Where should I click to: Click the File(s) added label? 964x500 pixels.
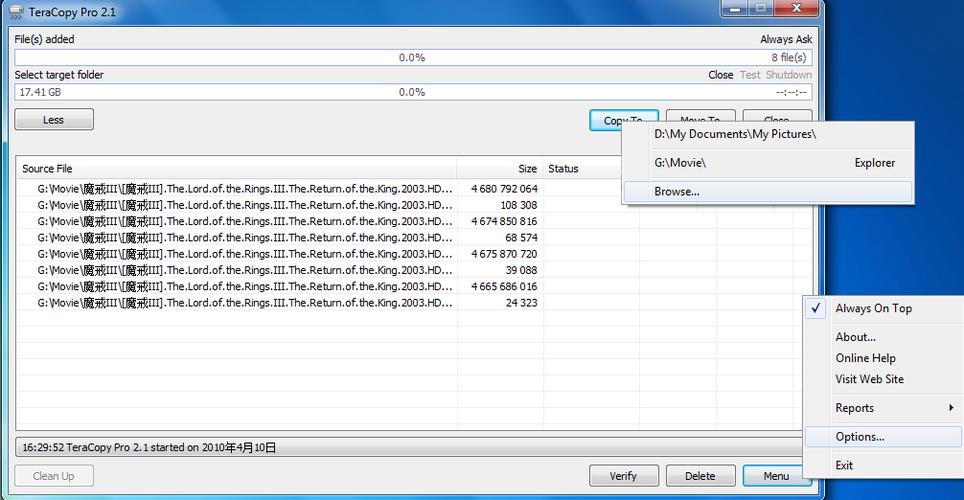tap(44, 39)
